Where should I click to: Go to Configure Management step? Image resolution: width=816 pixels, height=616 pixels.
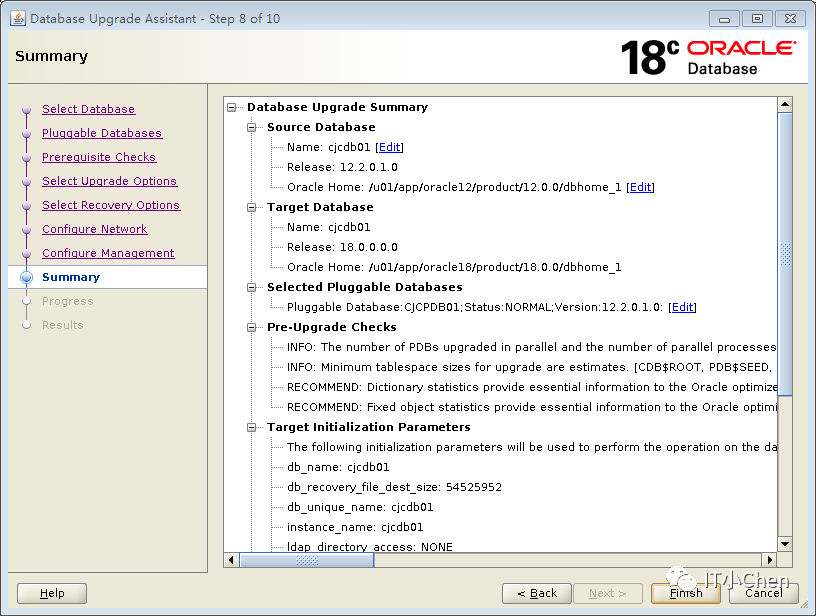tap(108, 253)
